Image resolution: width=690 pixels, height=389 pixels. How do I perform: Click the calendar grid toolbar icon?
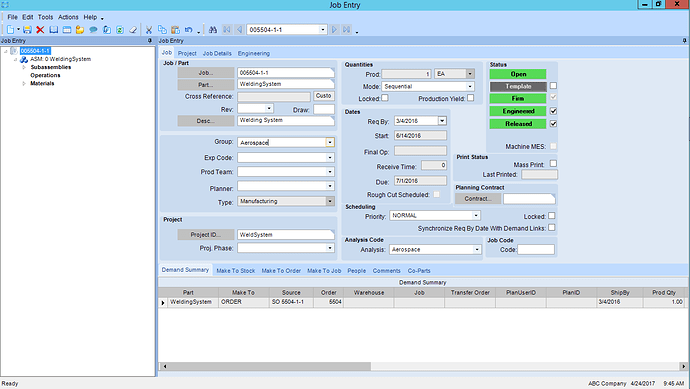[x=67, y=29]
